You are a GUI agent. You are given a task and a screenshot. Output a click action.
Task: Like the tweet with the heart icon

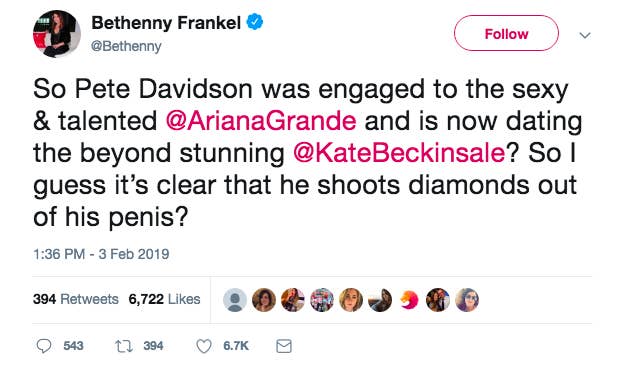point(204,346)
